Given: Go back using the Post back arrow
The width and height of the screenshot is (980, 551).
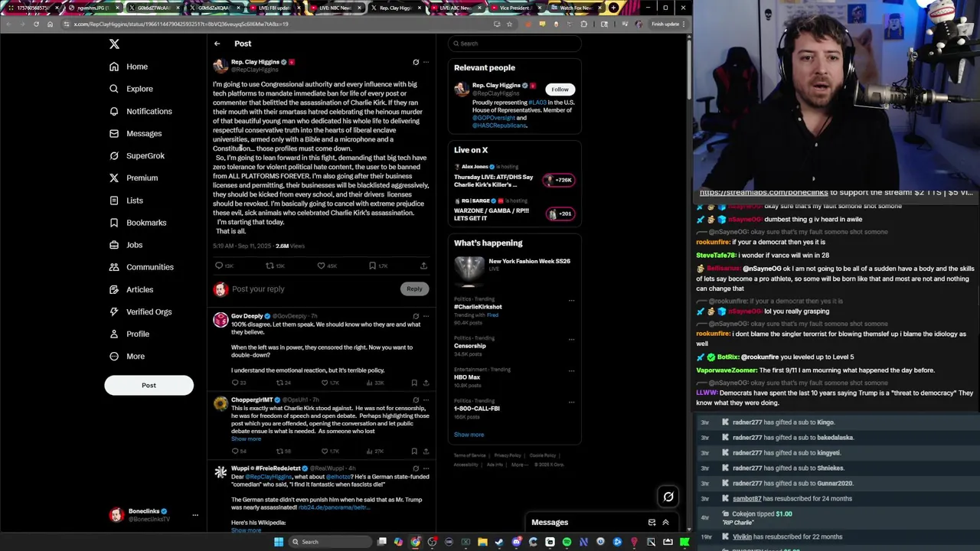Looking at the screenshot, I should tap(217, 44).
